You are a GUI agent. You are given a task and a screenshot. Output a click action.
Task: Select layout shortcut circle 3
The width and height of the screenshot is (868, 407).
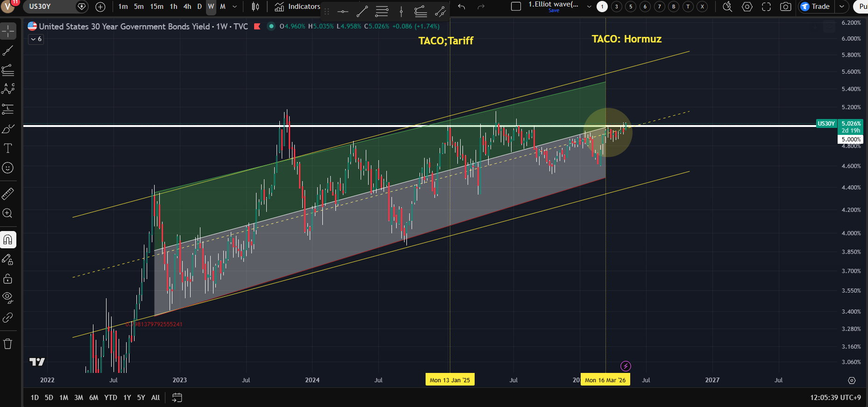[617, 7]
